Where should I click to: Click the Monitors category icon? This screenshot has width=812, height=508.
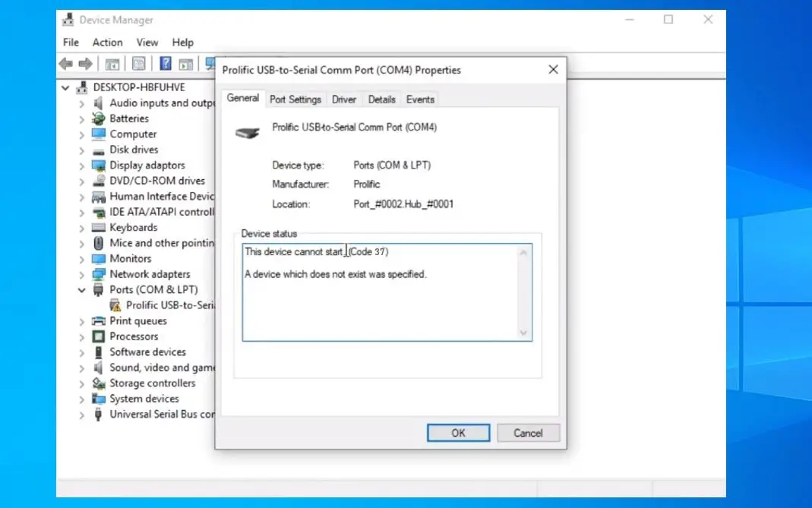click(98, 259)
